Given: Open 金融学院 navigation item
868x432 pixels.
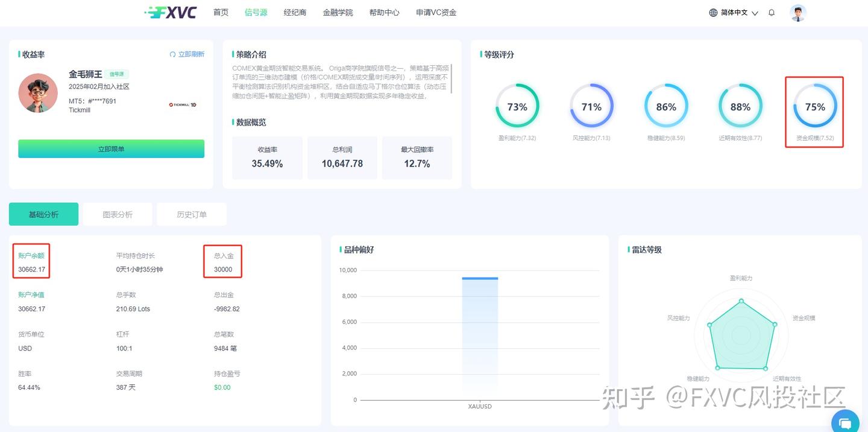Looking at the screenshot, I should tap(338, 13).
